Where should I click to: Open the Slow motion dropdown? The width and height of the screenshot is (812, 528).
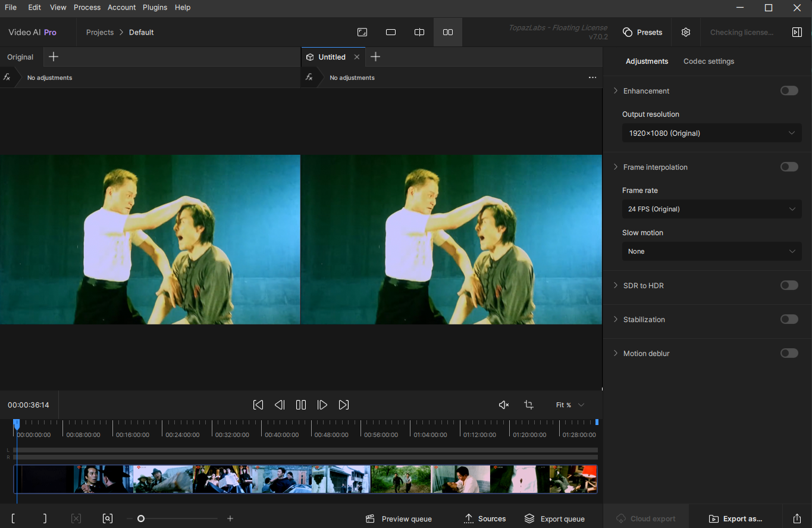(711, 251)
